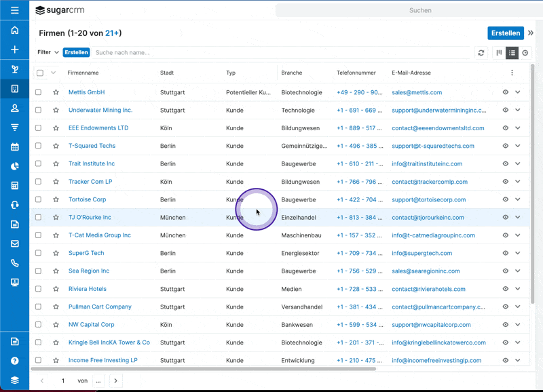This screenshot has height=392, width=543.
Task: Open the hamburger navigation menu
Action: coord(14,10)
